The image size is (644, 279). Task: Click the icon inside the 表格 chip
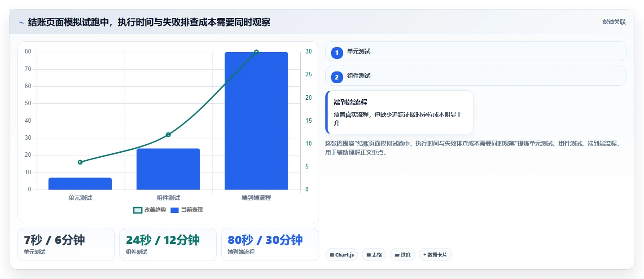(368, 255)
